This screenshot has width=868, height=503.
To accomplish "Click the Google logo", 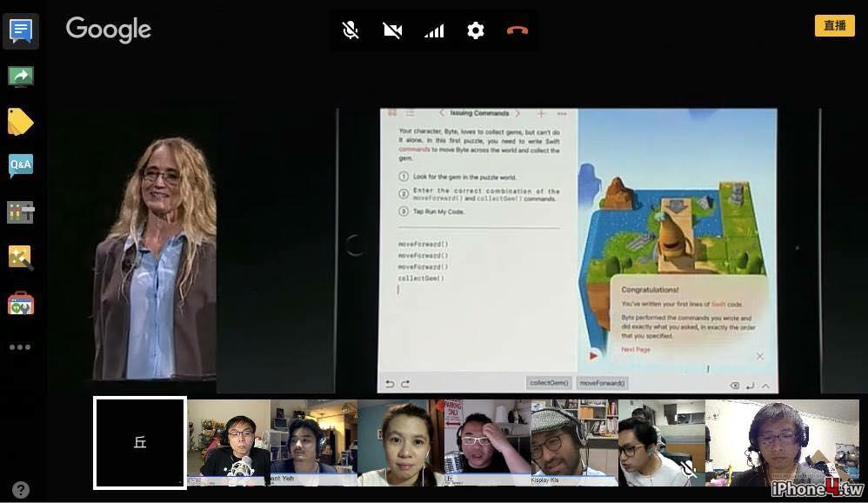I will (109, 30).
